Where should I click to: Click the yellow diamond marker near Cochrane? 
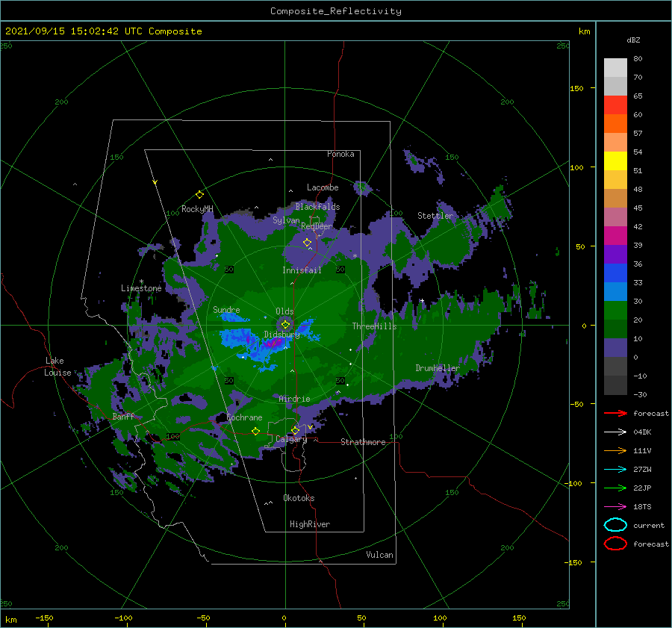coord(256,432)
